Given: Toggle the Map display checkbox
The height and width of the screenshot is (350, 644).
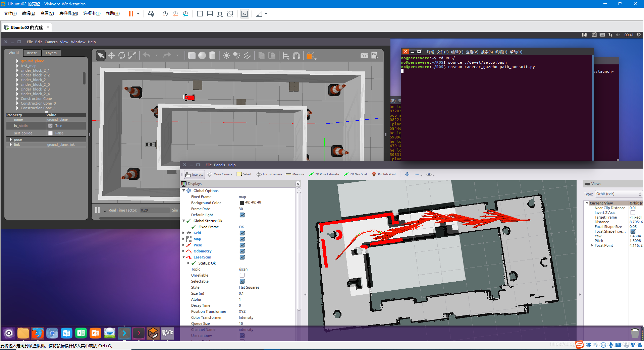Looking at the screenshot, I should click(242, 239).
